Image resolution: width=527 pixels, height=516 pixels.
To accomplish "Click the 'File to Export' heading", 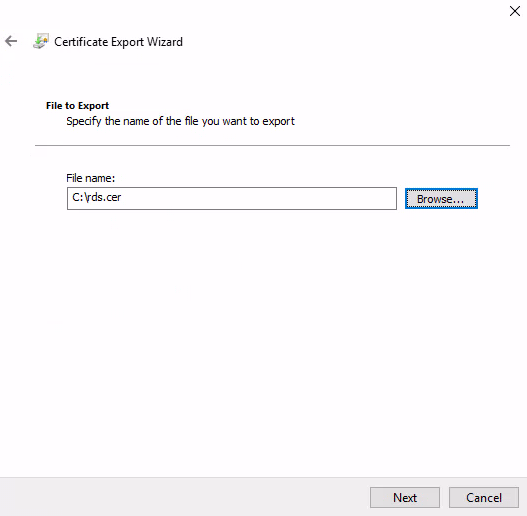I will tap(77, 106).
